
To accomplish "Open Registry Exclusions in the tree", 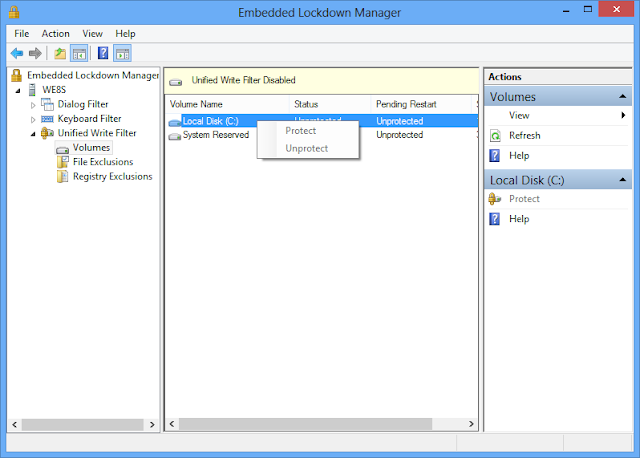I will tap(113, 176).
